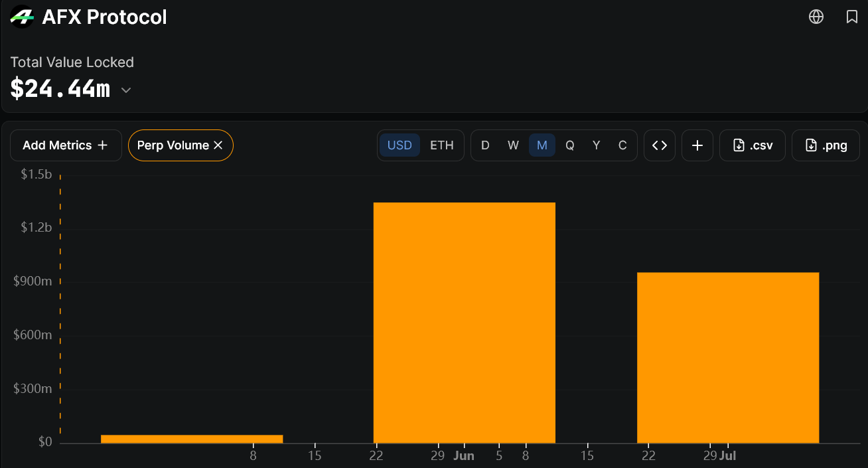Switch denomination to USD
This screenshot has height=468, width=868.
click(x=399, y=145)
